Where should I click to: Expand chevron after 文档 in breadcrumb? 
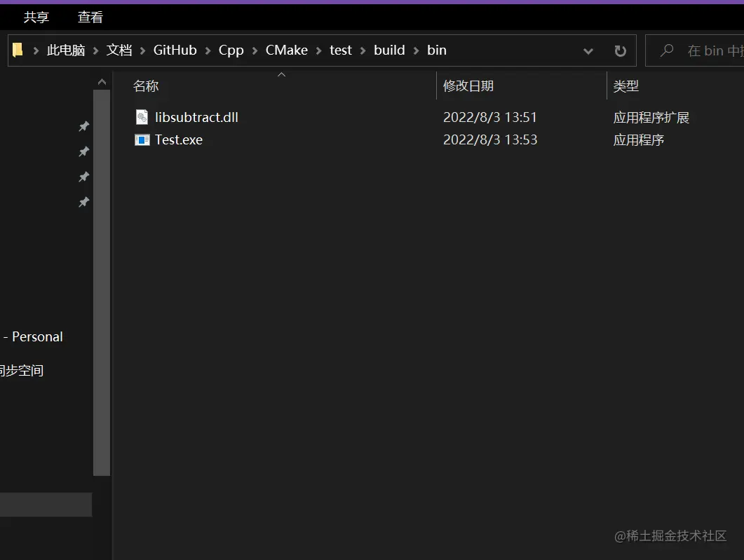point(142,50)
